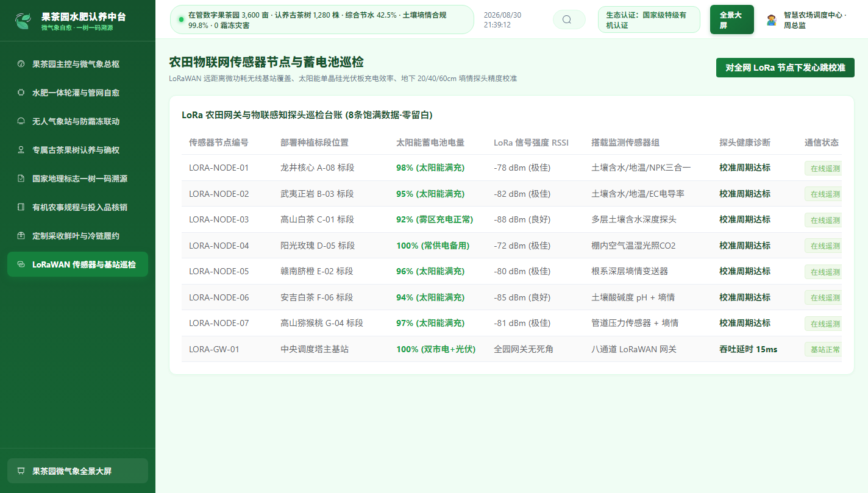Viewport: 868px width, 493px height.
Task: Click the 太阳能蓄电池电量 column header
Action: [x=430, y=143]
